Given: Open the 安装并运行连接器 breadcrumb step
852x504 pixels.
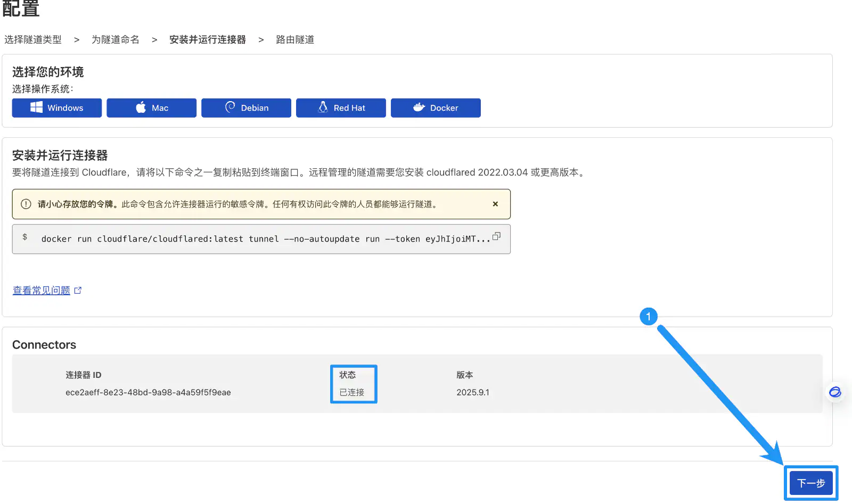Looking at the screenshot, I should pos(207,39).
